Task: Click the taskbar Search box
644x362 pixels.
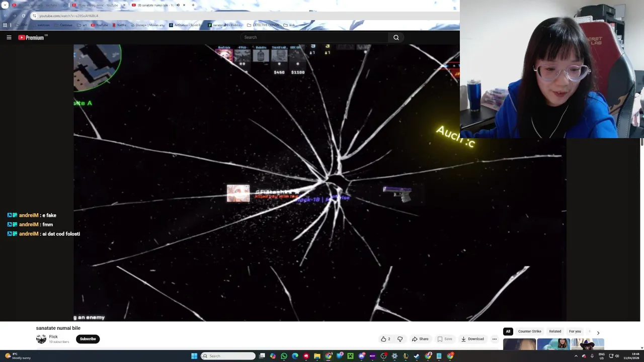Action: click(x=228, y=356)
